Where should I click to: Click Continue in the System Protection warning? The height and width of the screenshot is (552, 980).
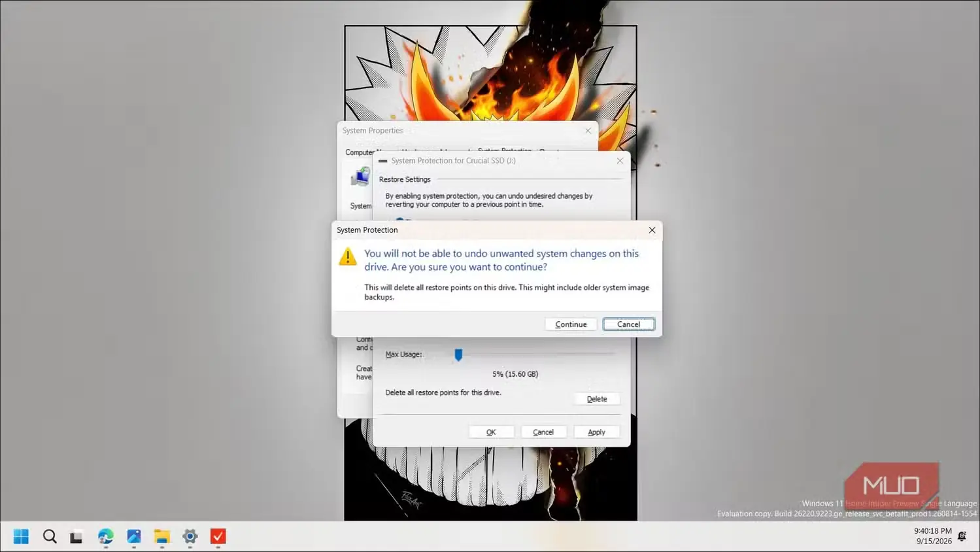click(x=571, y=324)
